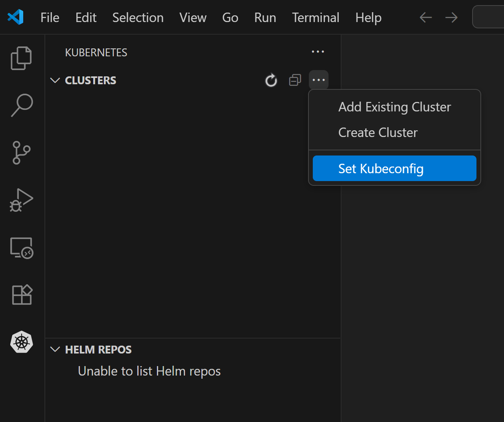Image resolution: width=504 pixels, height=422 pixels.
Task: Open the Terminal menu
Action: tap(315, 18)
